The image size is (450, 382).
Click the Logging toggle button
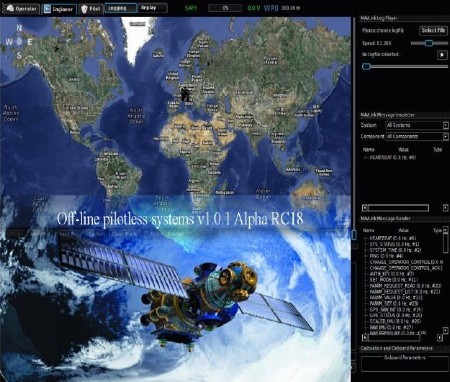tap(121, 8)
